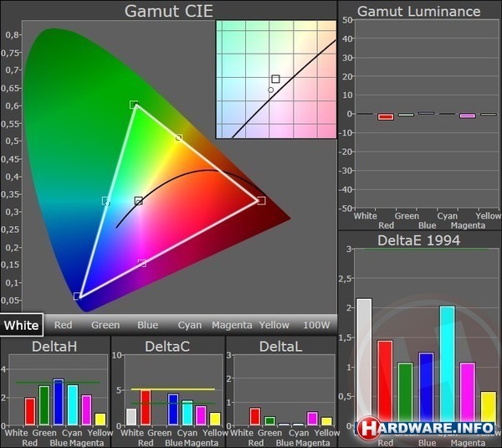The image size is (502, 448).
Task: Click the white point marker in CIE diagram
Action: 138,201
